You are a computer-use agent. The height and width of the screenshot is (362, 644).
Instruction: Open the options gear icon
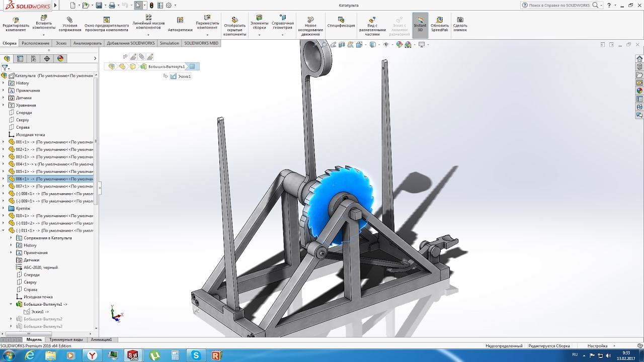click(169, 5)
